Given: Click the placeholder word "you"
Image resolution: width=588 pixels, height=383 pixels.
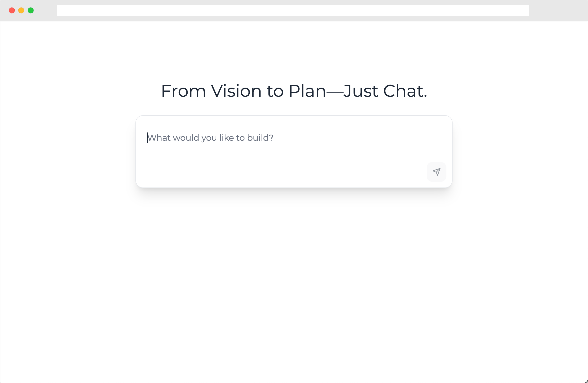Looking at the screenshot, I should coord(209,138).
